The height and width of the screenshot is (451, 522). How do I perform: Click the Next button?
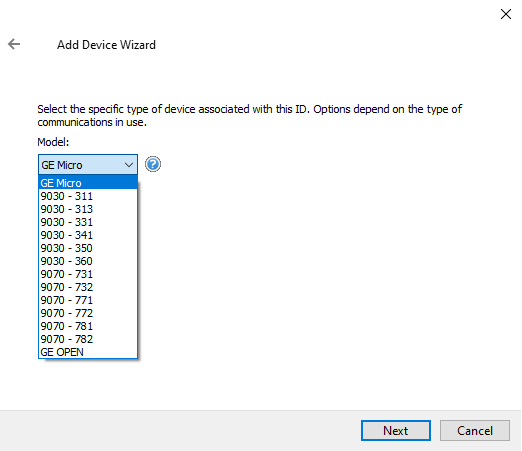pyautogui.click(x=396, y=431)
